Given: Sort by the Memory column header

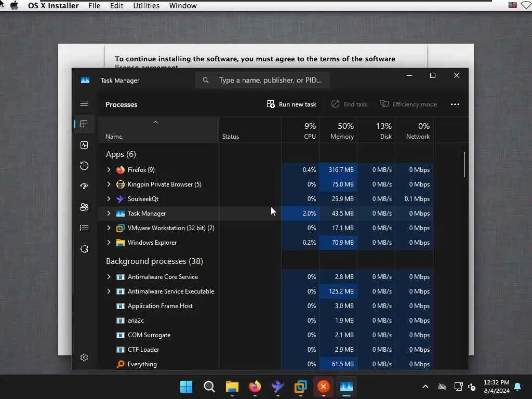Looking at the screenshot, I should click(338, 130).
